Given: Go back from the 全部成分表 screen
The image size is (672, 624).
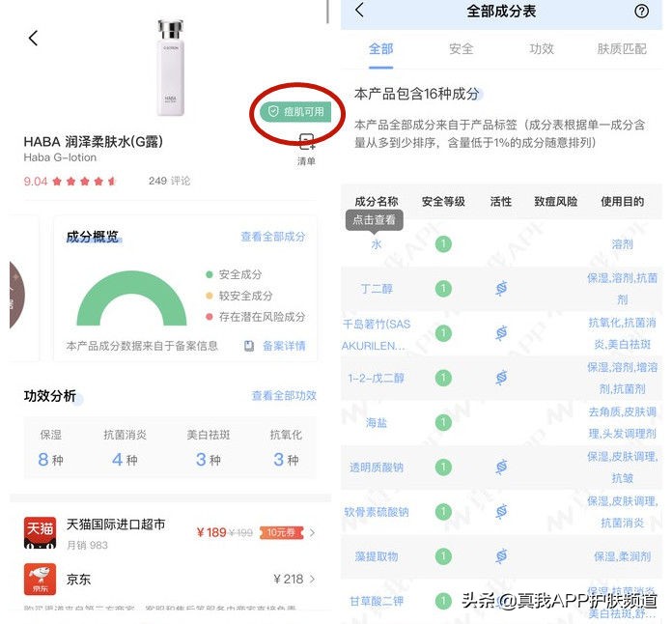Looking at the screenshot, I should 359,10.
